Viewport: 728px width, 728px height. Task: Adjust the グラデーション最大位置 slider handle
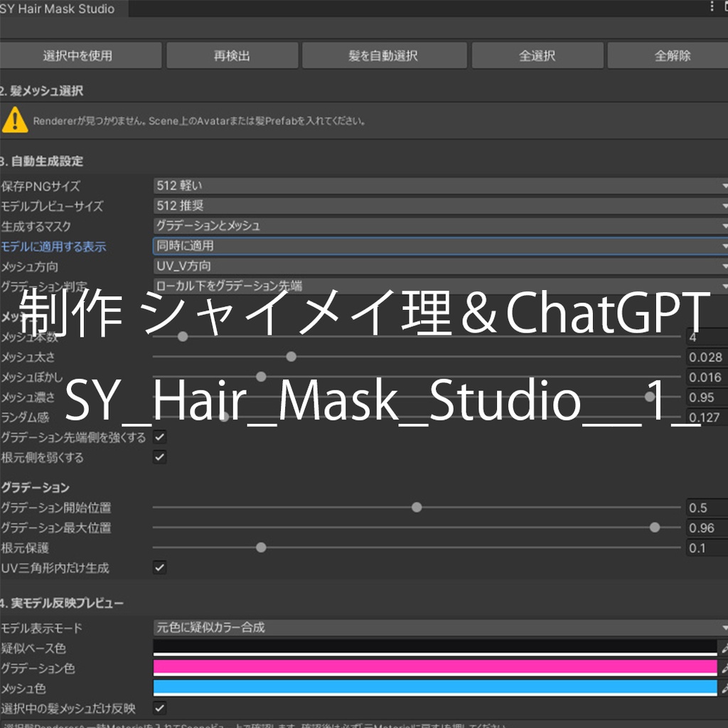pos(655,528)
